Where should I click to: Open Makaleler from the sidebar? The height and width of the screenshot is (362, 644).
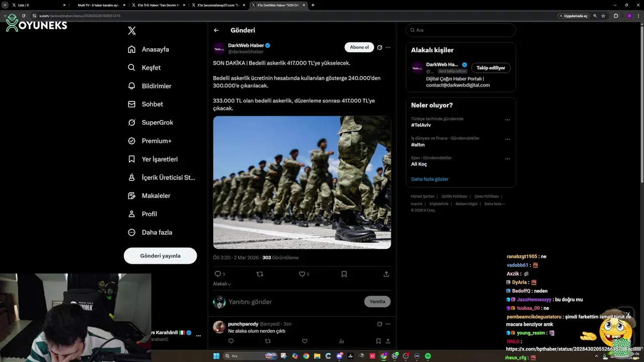point(149,196)
